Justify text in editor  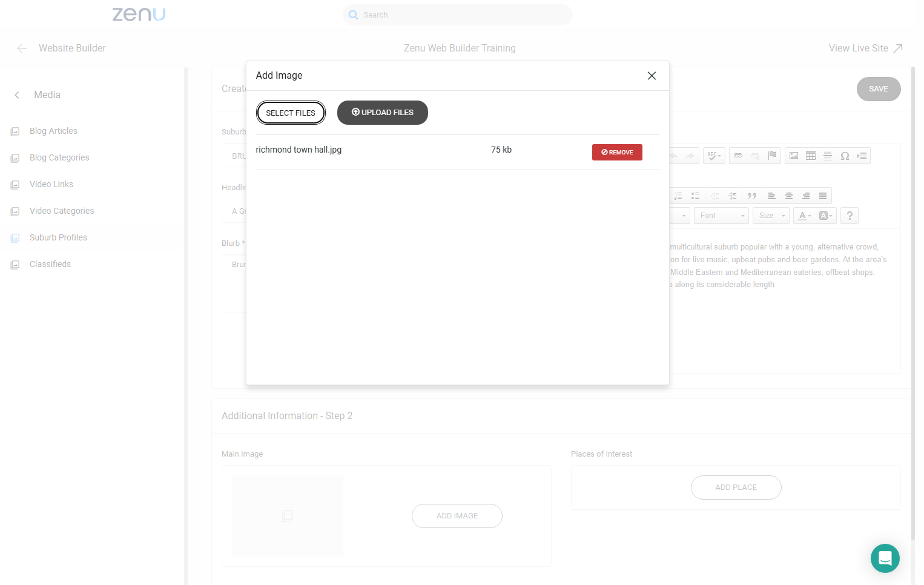tap(823, 196)
